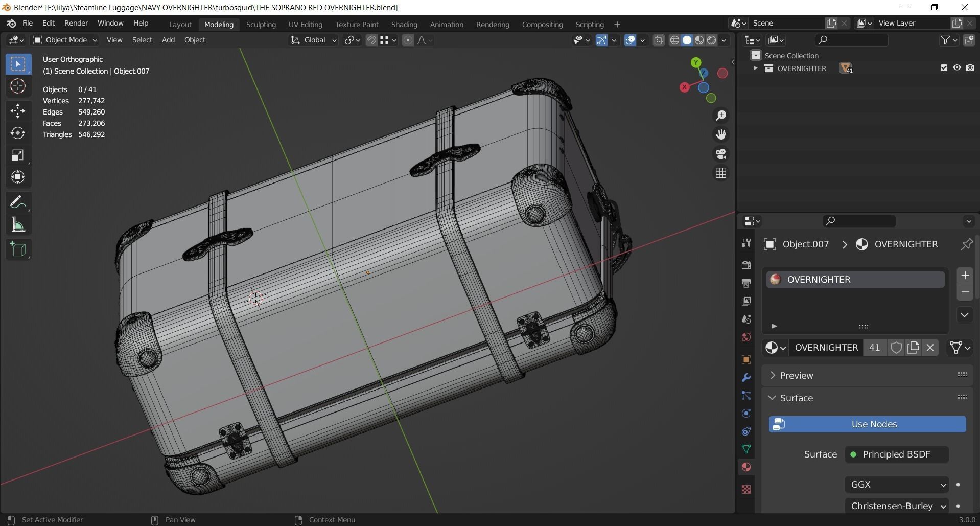Image resolution: width=980 pixels, height=526 pixels.
Task: Switch to wireframe viewport shading
Action: pos(674,40)
